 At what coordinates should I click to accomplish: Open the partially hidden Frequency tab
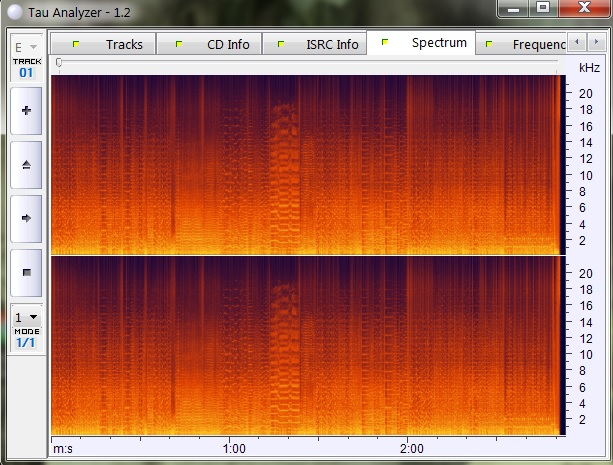coord(524,44)
